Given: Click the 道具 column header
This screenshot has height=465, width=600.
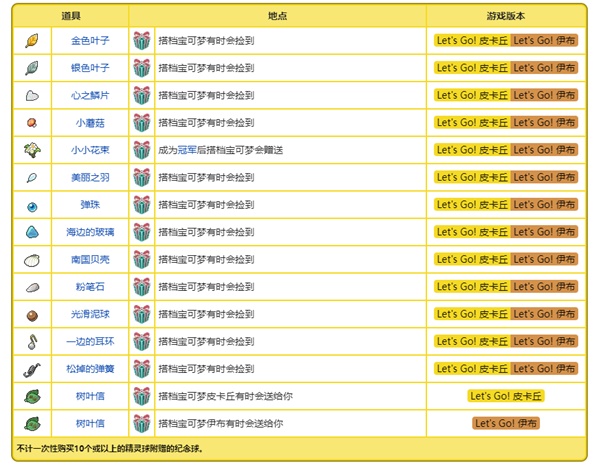Looking at the screenshot, I should click(x=71, y=16).
